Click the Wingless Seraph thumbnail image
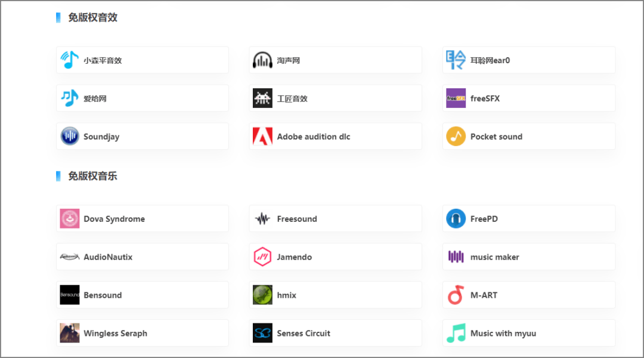 (70, 334)
